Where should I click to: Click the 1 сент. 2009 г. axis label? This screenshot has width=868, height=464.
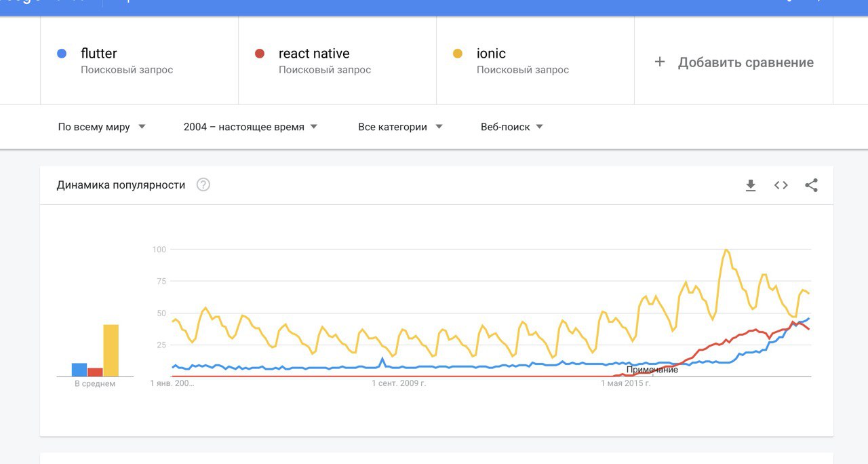(x=399, y=384)
